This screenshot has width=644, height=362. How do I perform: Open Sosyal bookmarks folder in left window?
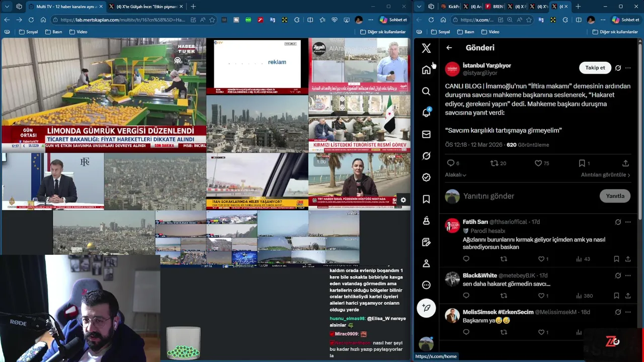(28, 32)
